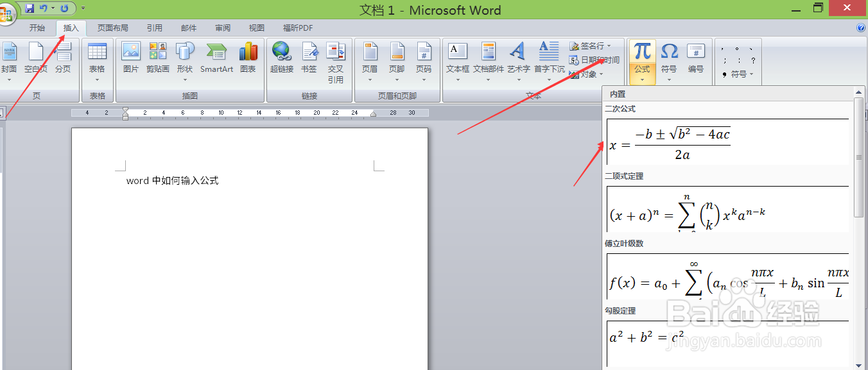Screen dimensions: 868x370
Task: Insert a SmartArt graphic
Action: [216, 59]
